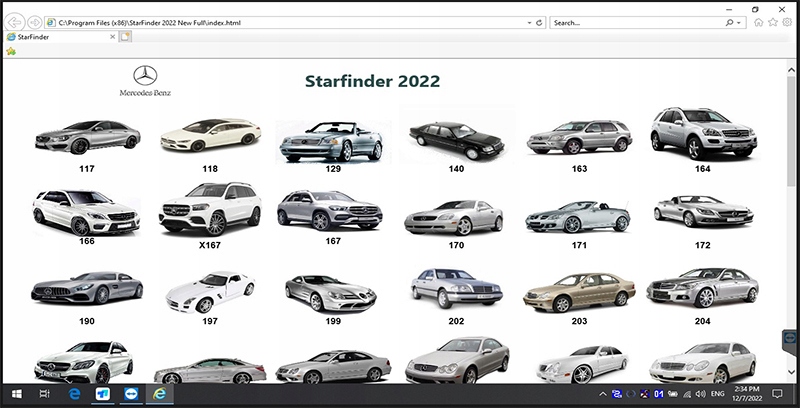
Task: Open the 202 sedan image
Action: 456,288
